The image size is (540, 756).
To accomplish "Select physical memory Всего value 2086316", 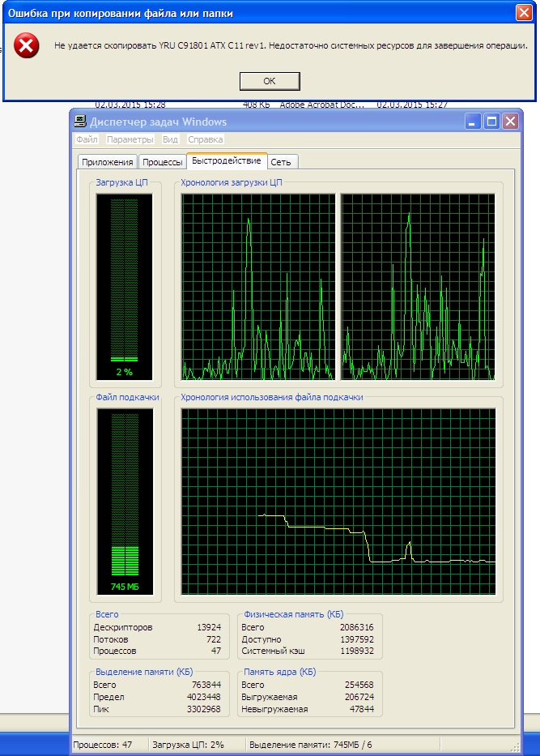I will 356,627.
